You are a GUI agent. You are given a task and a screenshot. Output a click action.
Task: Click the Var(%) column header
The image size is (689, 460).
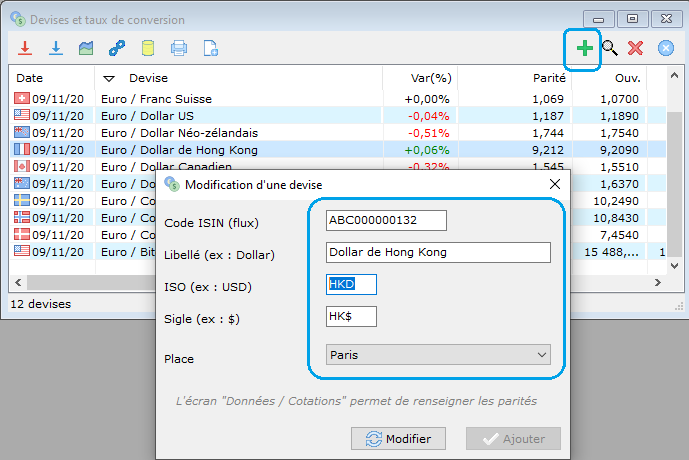(431, 78)
